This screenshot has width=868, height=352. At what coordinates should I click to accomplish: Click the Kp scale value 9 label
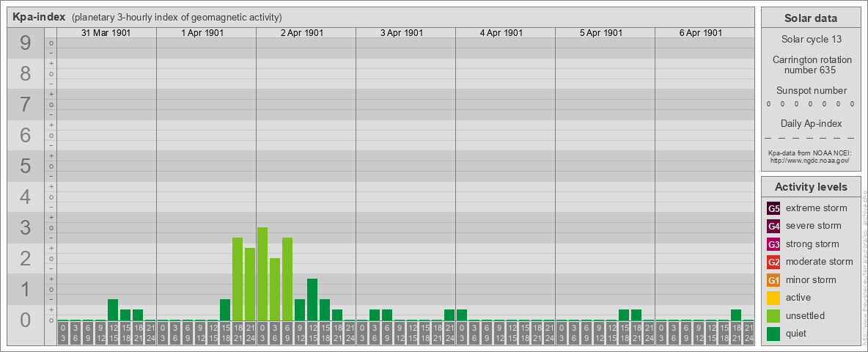(25, 43)
